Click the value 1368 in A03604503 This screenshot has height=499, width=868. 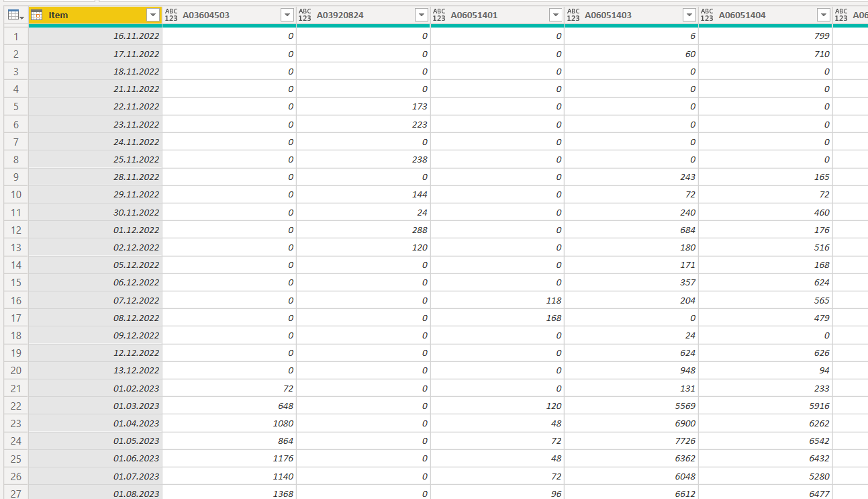pyautogui.click(x=229, y=494)
